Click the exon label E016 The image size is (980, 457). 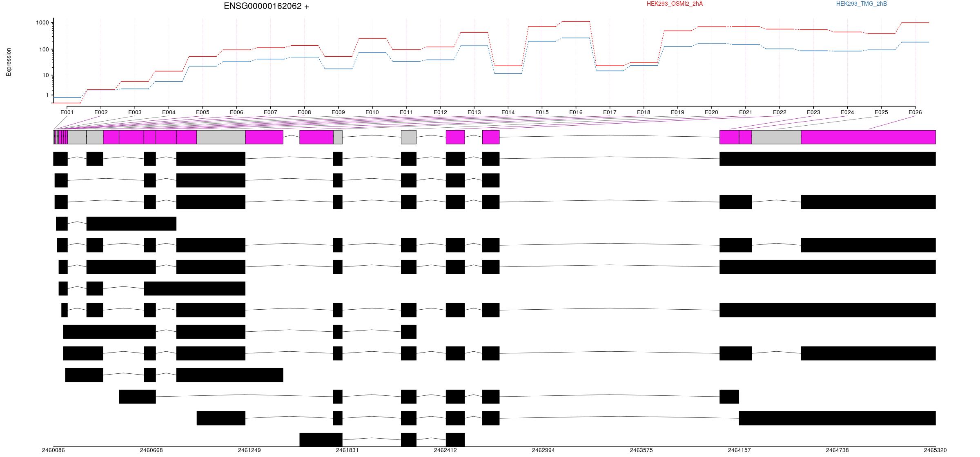[x=576, y=112]
